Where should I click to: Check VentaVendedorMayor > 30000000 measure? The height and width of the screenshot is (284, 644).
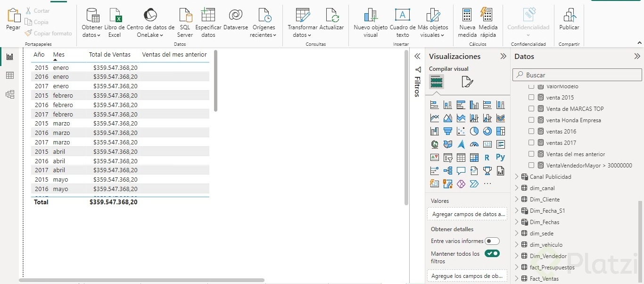click(x=531, y=166)
